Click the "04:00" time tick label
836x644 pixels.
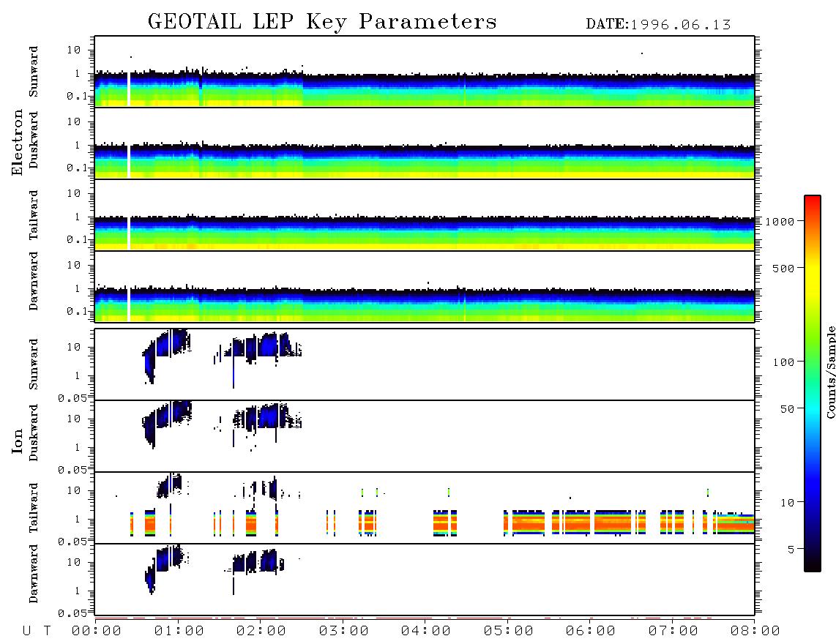point(426,632)
